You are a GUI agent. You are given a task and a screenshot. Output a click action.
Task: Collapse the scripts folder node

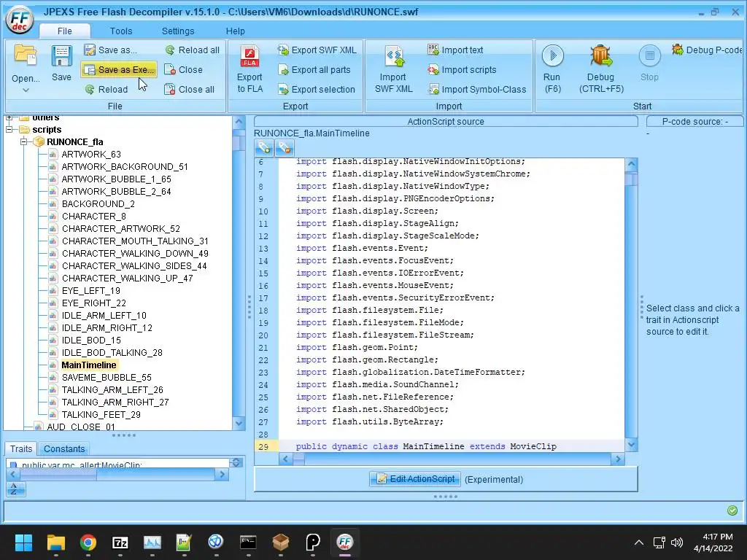click(9, 129)
